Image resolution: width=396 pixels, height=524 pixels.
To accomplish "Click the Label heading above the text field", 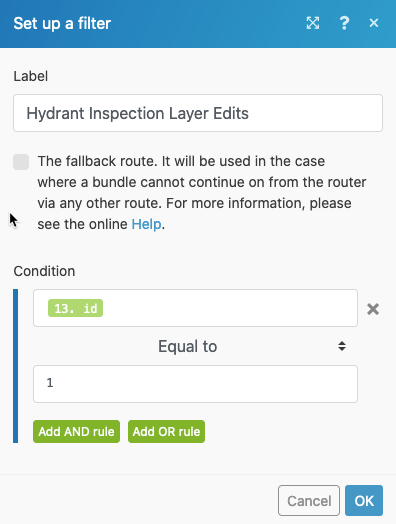I will (31, 76).
